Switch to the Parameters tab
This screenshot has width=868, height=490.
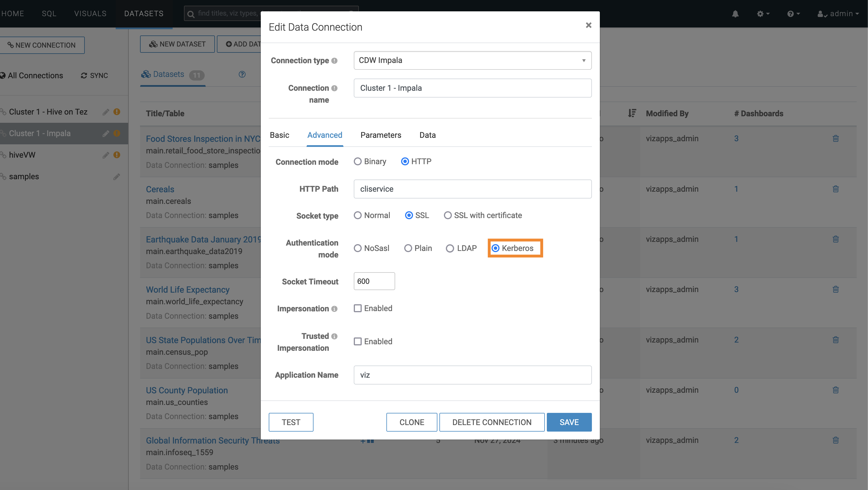point(381,135)
